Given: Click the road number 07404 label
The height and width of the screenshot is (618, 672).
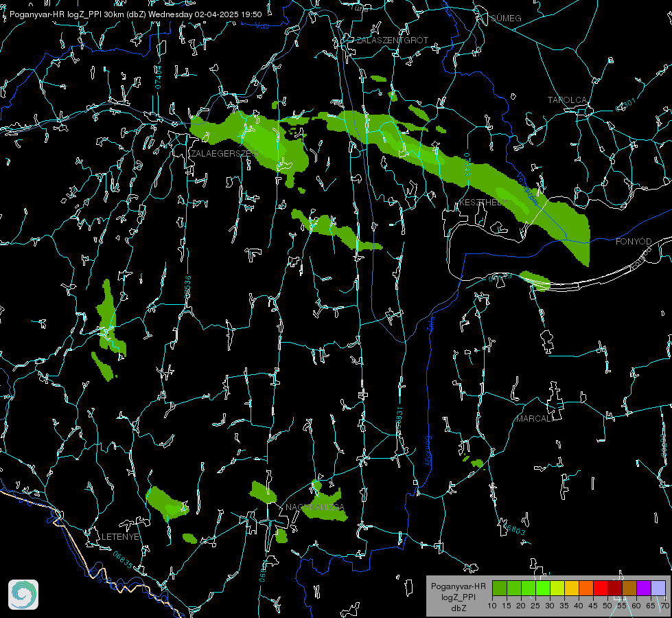Looking at the screenshot, I should (159, 77).
